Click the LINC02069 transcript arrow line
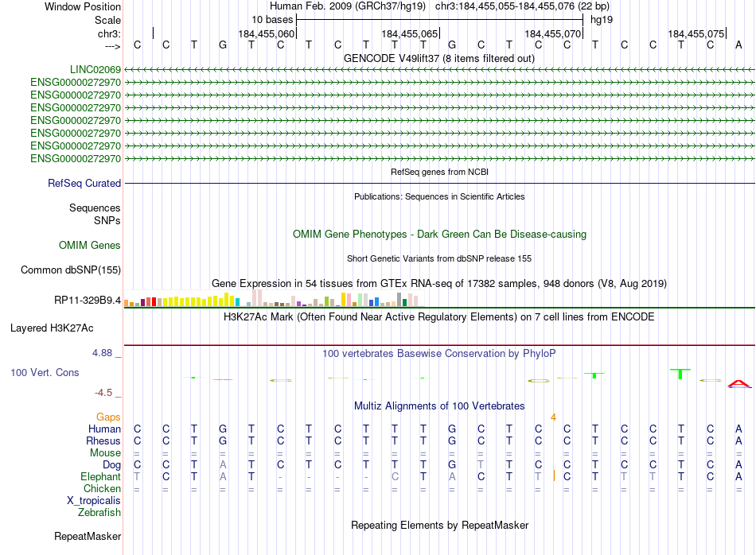The height and width of the screenshot is (555, 756). pyautogui.click(x=439, y=70)
